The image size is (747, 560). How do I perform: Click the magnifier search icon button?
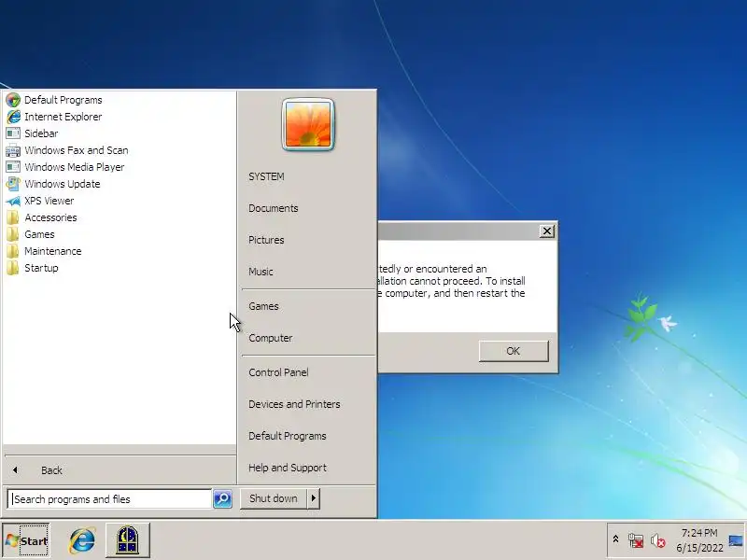(222, 498)
